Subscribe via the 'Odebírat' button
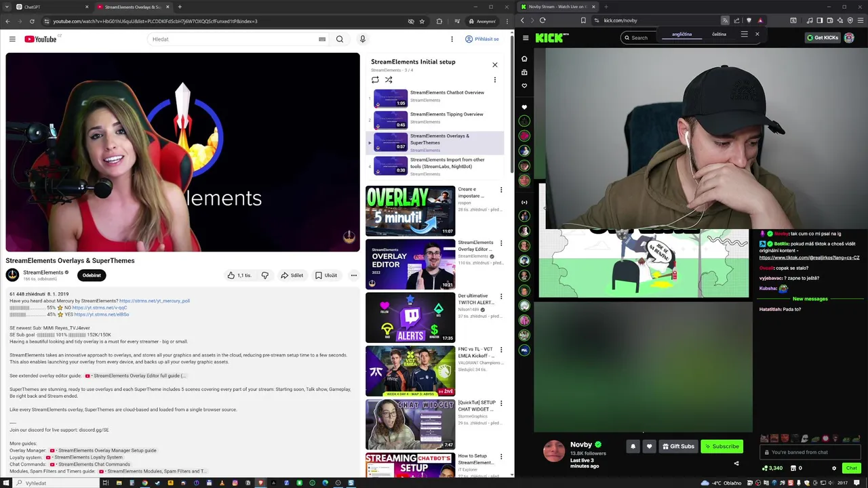Viewport: 868px width, 488px height. click(x=92, y=275)
